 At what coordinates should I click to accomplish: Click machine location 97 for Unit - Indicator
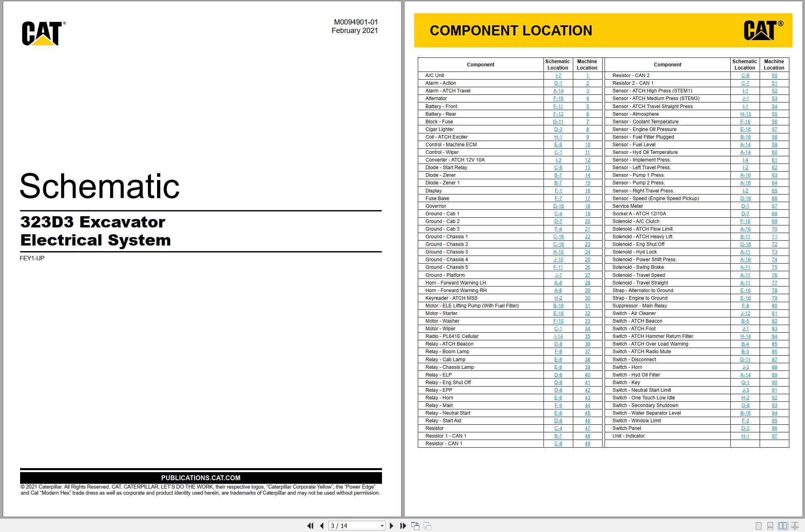tap(774, 436)
